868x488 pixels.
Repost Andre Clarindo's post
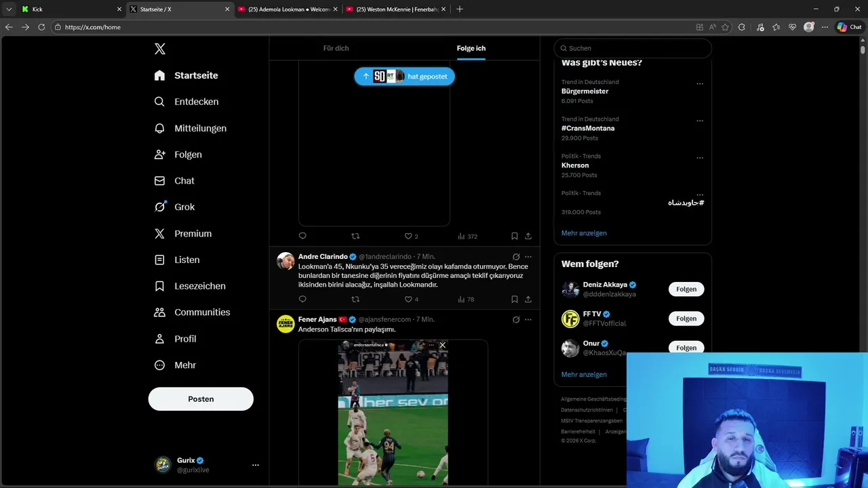pyautogui.click(x=355, y=299)
